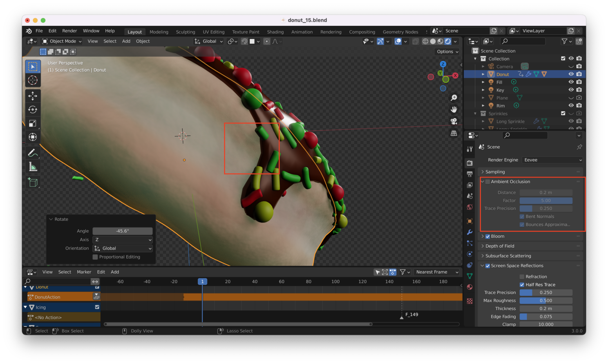Image resolution: width=608 pixels, height=364 pixels.
Task: Click the viewport Options button
Action: [x=447, y=52]
